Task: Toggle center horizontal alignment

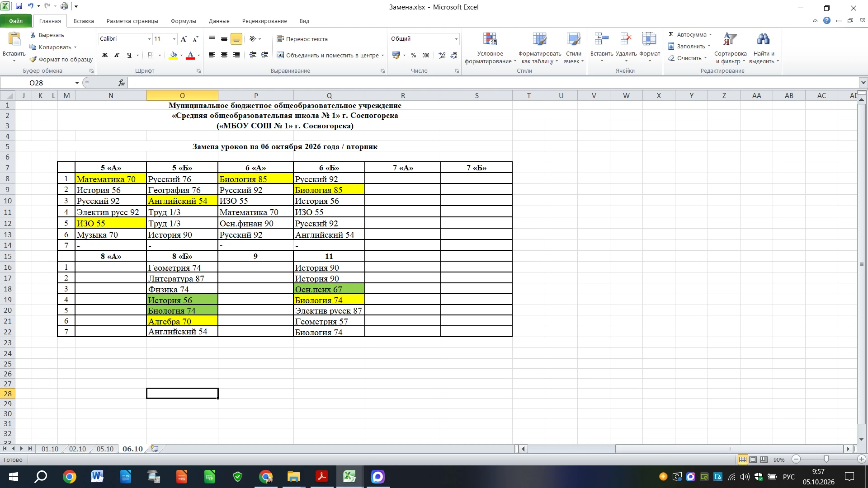Action: [x=224, y=55]
